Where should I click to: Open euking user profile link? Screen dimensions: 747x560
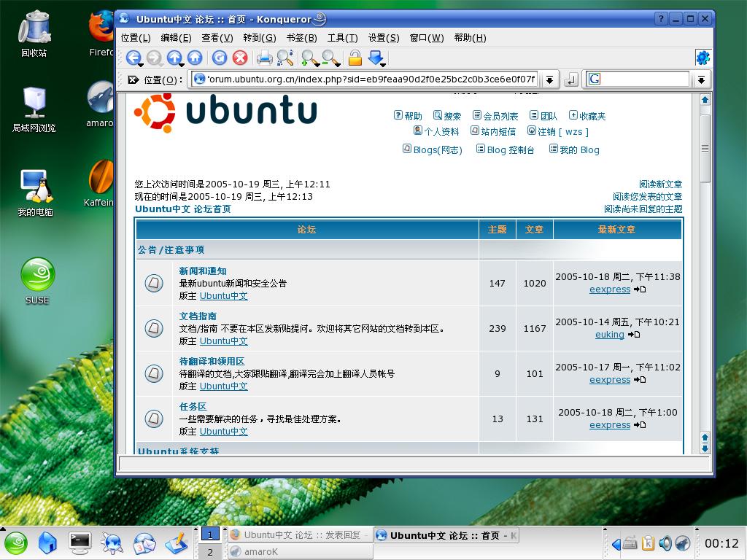click(x=609, y=334)
